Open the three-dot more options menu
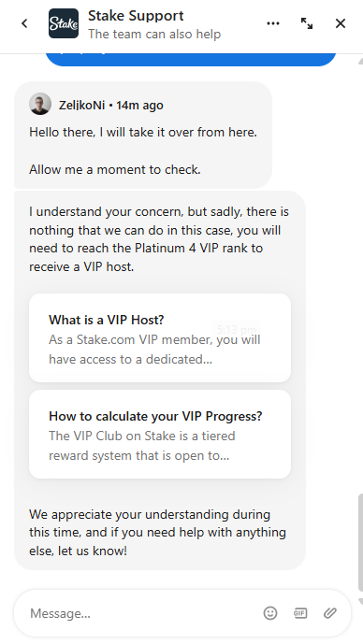 coord(273,23)
